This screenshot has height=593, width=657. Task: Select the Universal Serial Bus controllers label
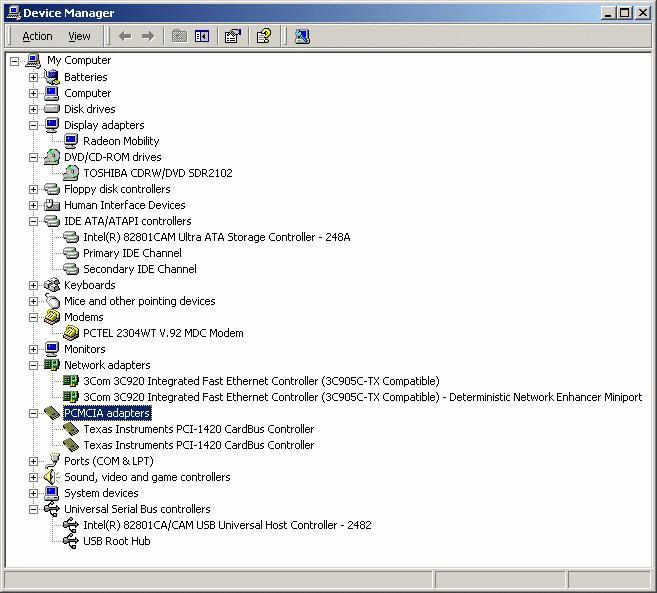(137, 509)
